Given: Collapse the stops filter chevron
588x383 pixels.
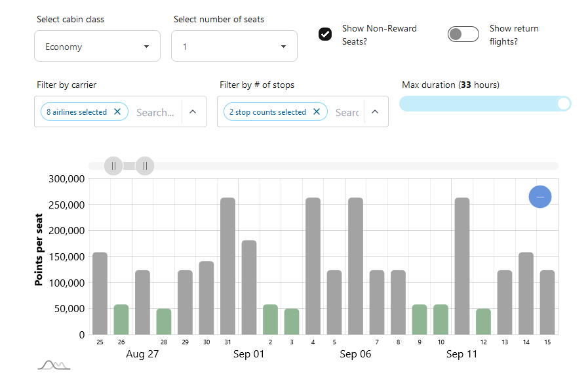Looking at the screenshot, I should [375, 111].
